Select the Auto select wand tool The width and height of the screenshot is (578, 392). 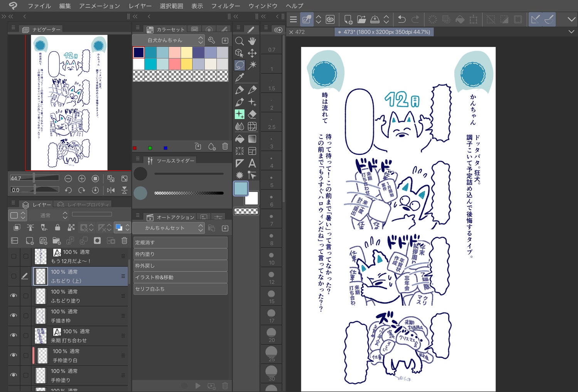252,65
